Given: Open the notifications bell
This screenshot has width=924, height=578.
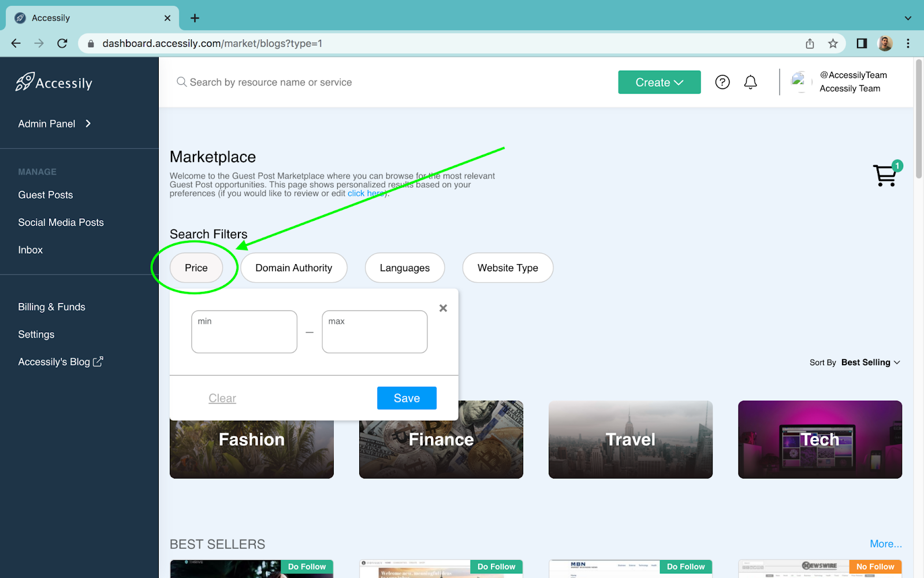Looking at the screenshot, I should click(750, 82).
